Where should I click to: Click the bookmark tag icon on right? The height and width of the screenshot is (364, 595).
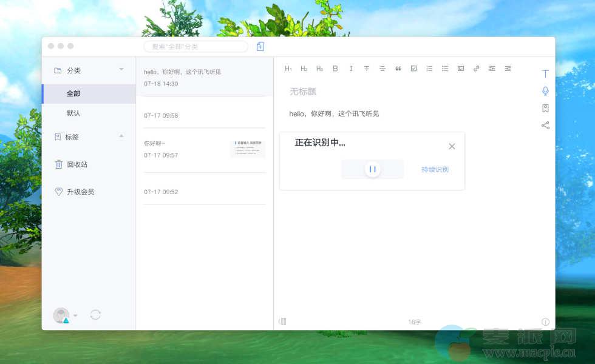545,108
